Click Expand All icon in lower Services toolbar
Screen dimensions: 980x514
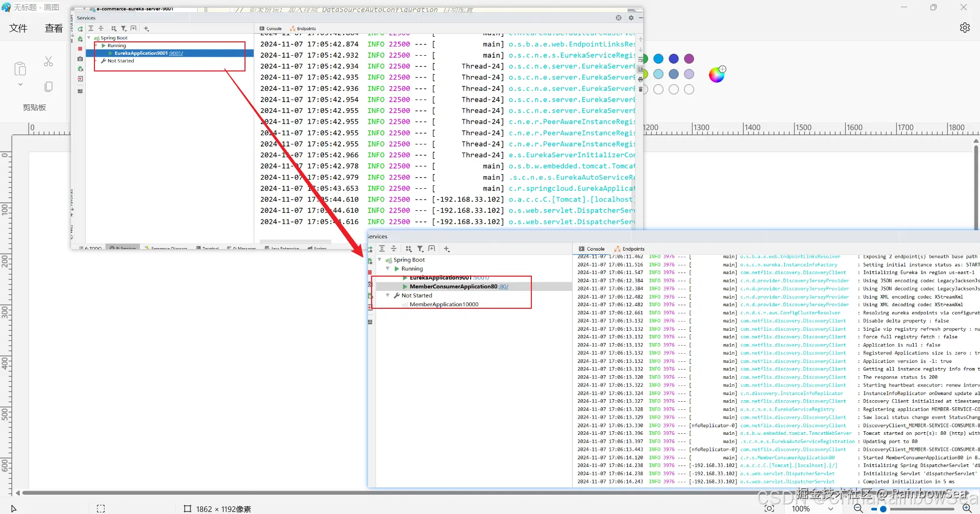pyautogui.click(x=382, y=249)
